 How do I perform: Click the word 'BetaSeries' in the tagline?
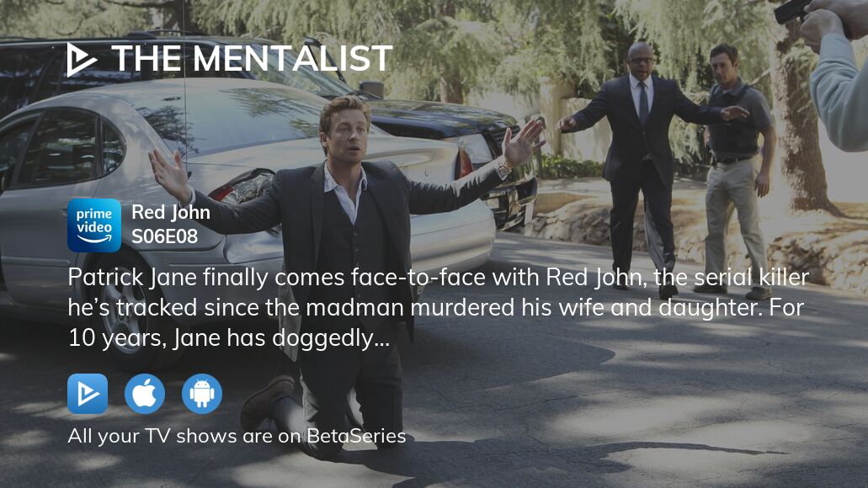click(x=356, y=436)
